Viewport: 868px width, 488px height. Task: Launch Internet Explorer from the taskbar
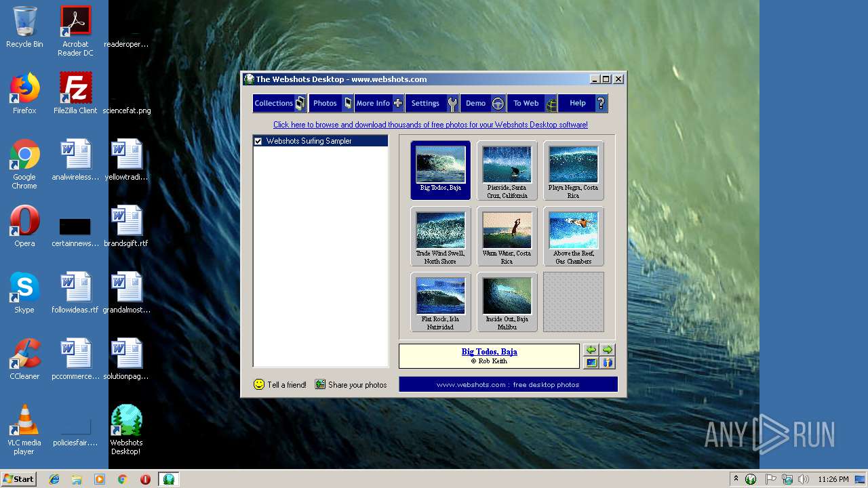click(x=54, y=479)
